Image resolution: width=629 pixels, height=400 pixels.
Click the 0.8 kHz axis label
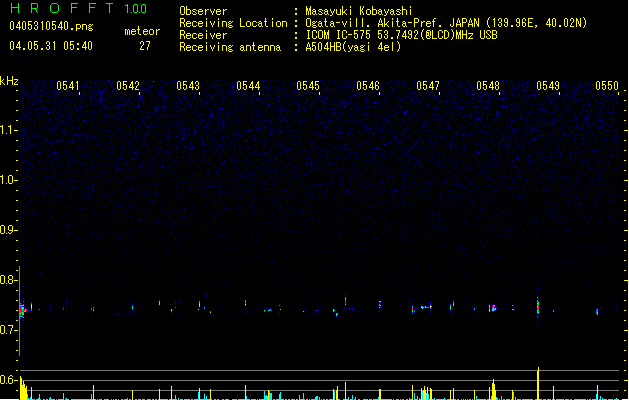(8, 280)
